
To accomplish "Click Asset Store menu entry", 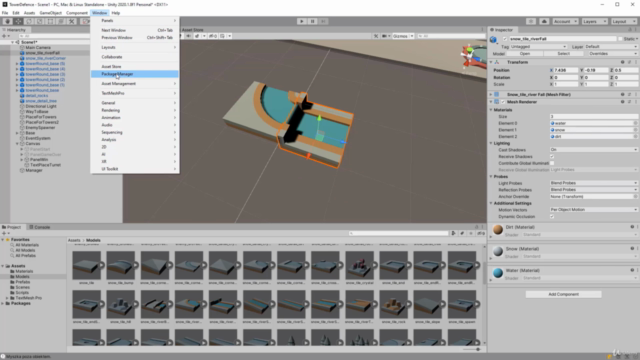I will [x=135, y=67].
